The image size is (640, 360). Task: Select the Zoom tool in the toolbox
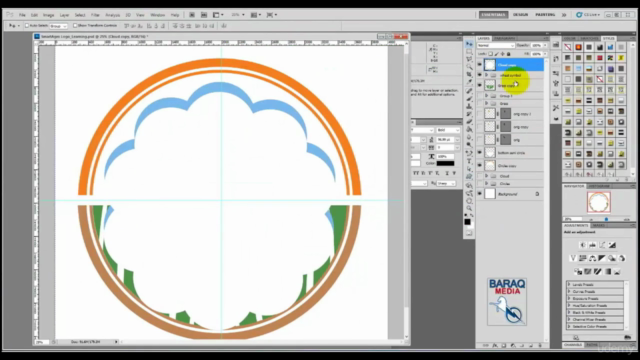coord(469,208)
